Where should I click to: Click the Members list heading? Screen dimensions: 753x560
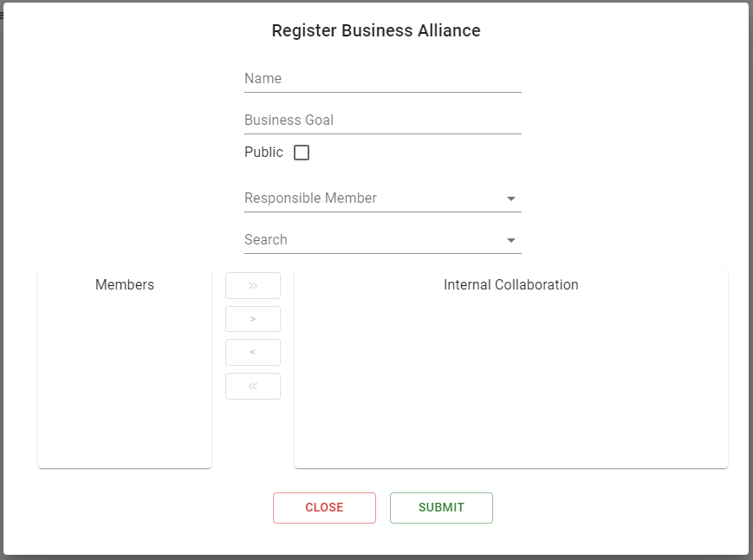tap(125, 285)
